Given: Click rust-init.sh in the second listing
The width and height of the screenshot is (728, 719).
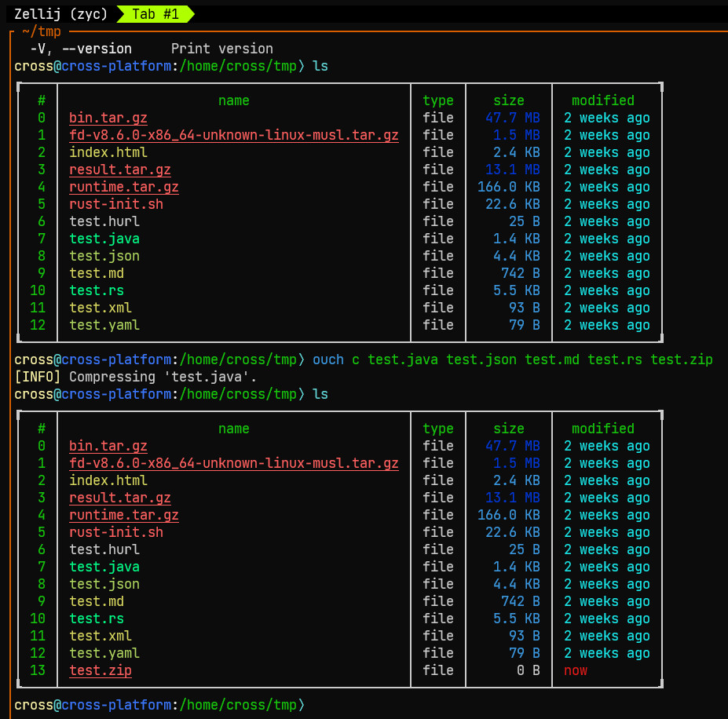Looking at the screenshot, I should (116, 532).
